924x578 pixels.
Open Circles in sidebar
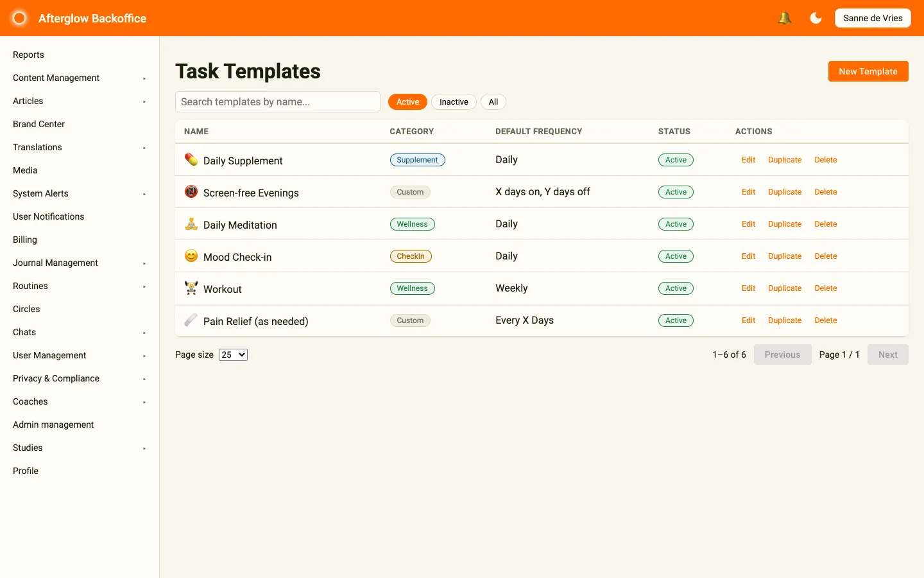click(26, 309)
